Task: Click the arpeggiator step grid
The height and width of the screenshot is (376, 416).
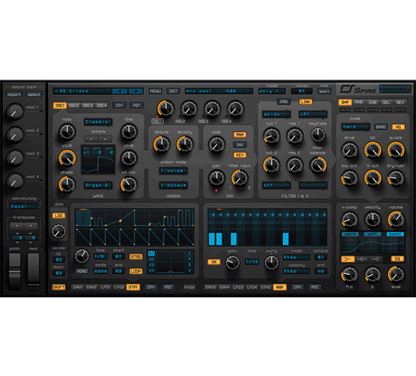Action: click(x=267, y=227)
